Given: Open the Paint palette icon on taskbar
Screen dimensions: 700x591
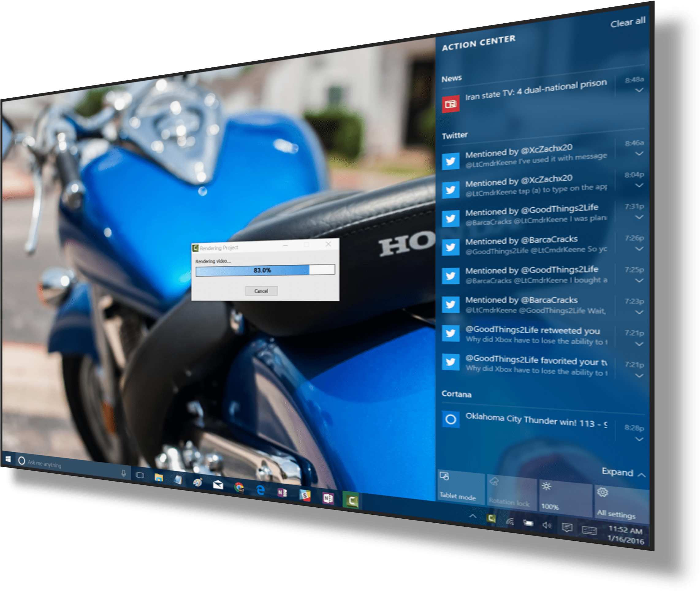Looking at the screenshot, I should [198, 482].
